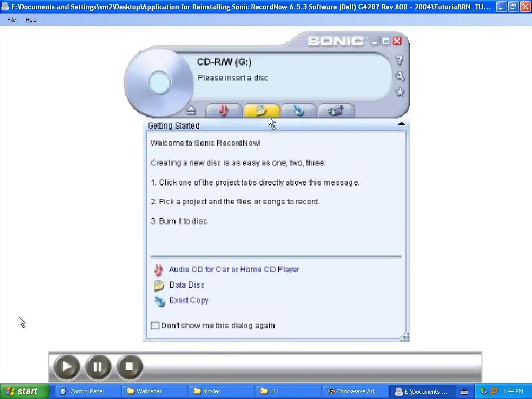This screenshot has height=399, width=532.
Task: Click the CD-R/W (G:) drive label
Action: click(x=224, y=62)
